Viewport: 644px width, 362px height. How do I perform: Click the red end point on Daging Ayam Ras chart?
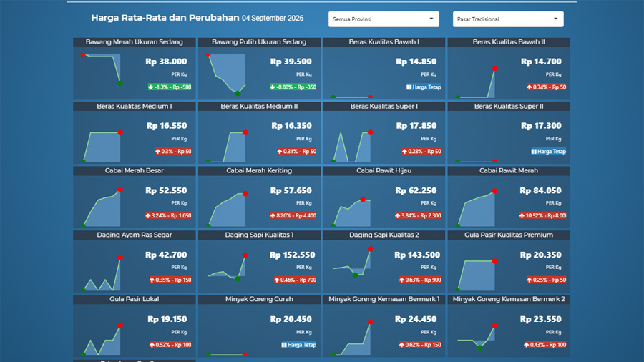point(120,258)
